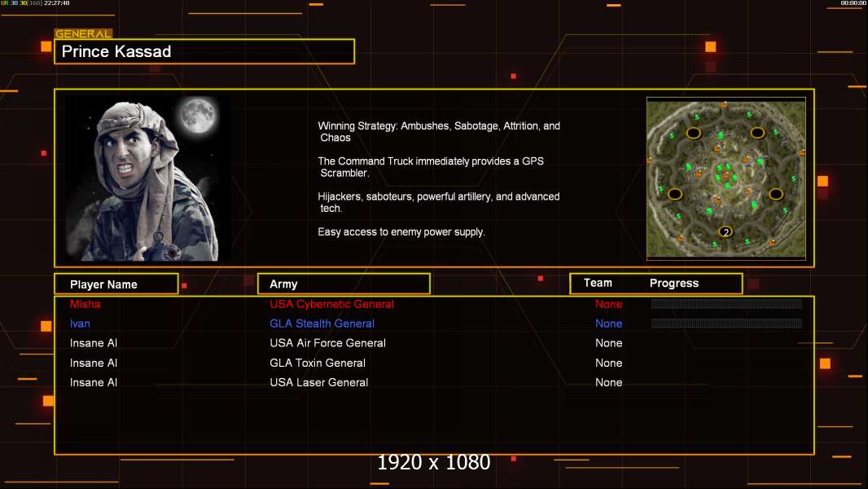Viewport: 868px width, 489px height.
Task: Click 'USA Air Force General' army entry
Action: tap(327, 343)
